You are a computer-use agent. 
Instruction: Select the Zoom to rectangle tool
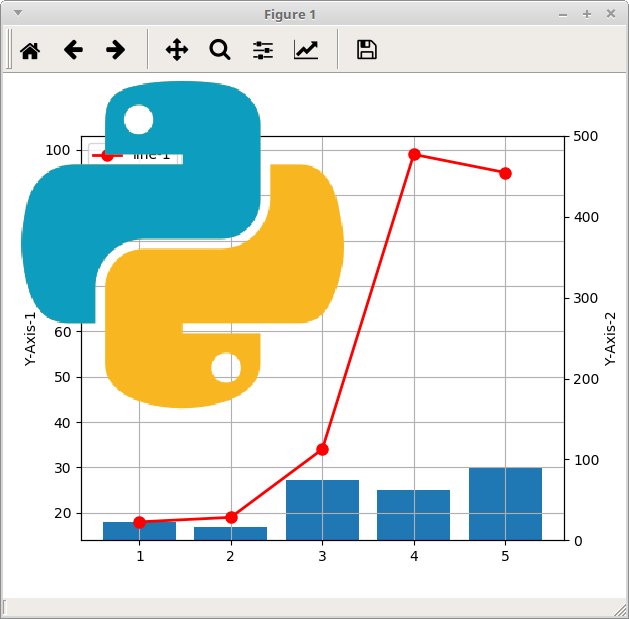click(x=220, y=50)
